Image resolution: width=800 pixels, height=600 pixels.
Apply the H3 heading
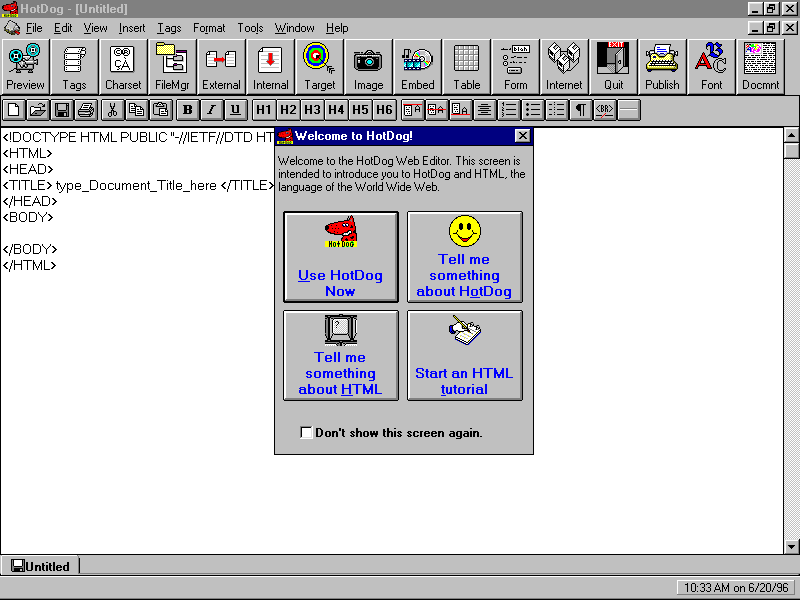[312, 110]
